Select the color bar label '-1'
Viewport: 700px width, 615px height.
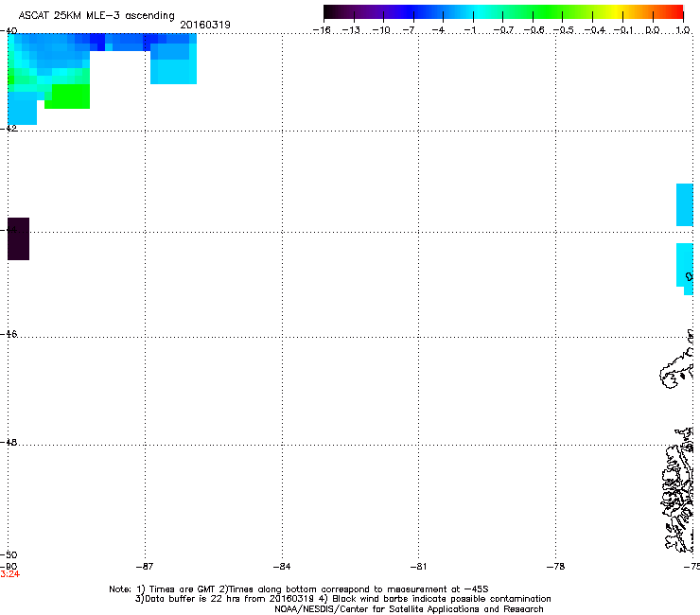(x=470, y=30)
